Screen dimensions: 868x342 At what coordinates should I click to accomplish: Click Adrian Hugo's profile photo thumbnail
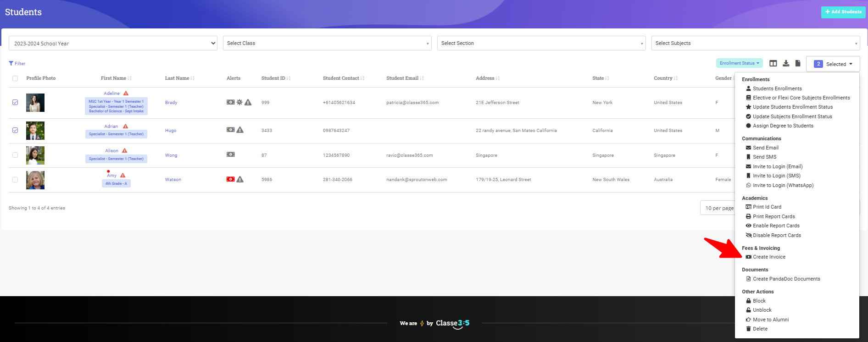pyautogui.click(x=35, y=131)
